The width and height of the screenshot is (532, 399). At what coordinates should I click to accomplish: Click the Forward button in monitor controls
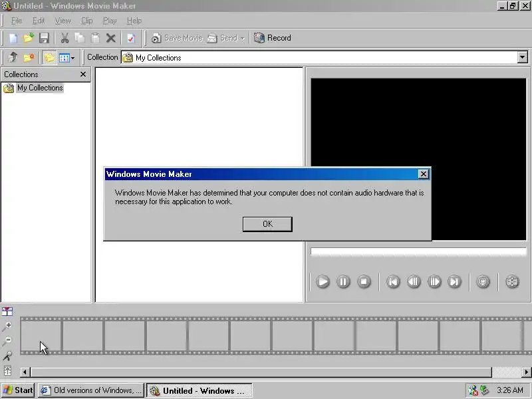point(455,281)
